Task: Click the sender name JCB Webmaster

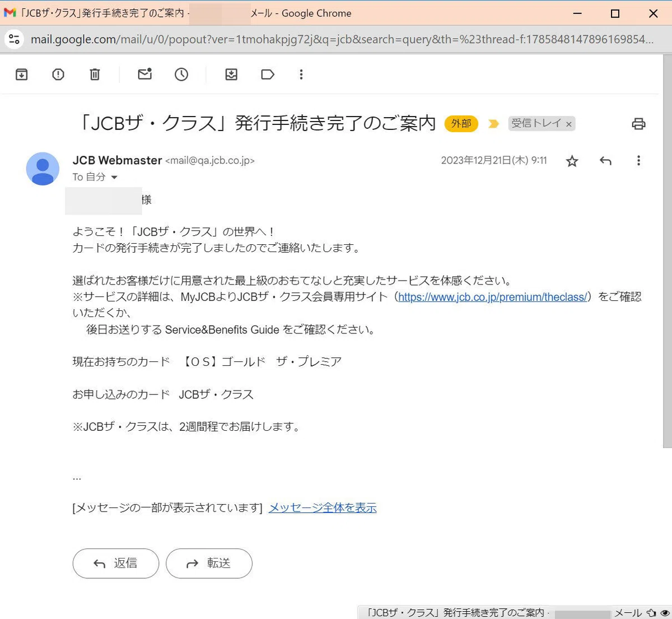Action: click(117, 160)
